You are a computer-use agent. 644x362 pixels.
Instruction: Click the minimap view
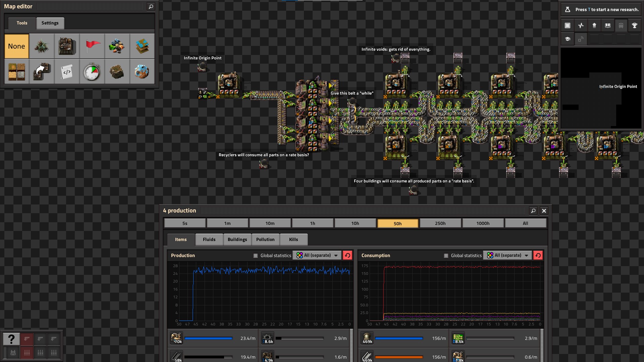pos(601,88)
